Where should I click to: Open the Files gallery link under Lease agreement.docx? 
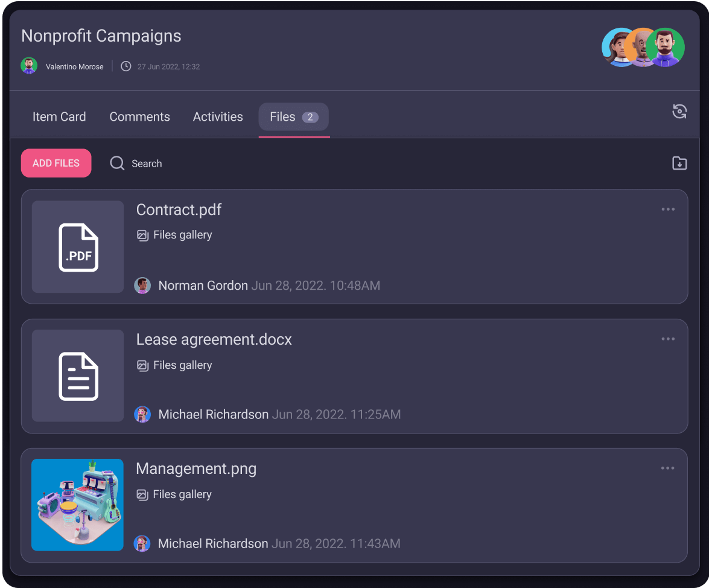pyautogui.click(x=182, y=365)
